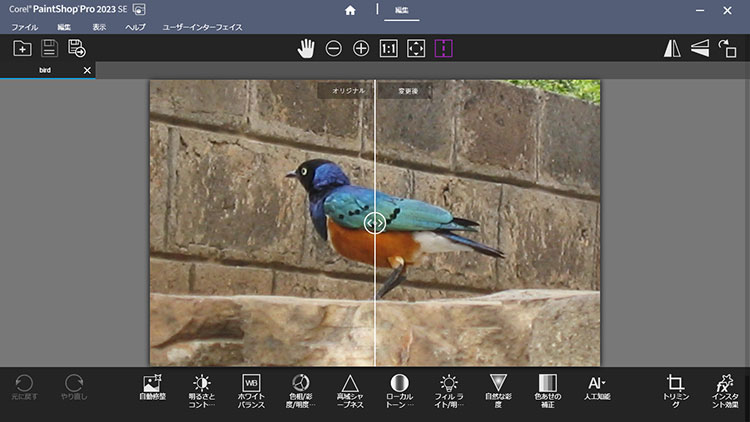Open the ホワイトバランス adjustment
The image size is (750, 422).
coord(251,388)
